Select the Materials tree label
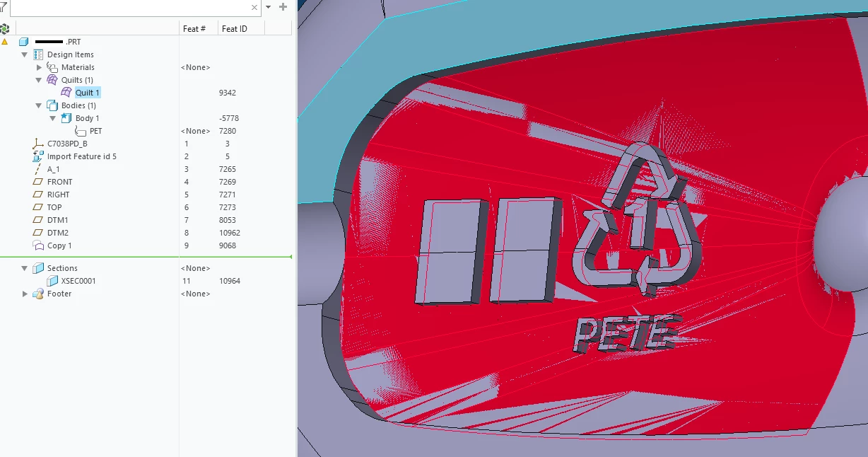 pos(78,67)
